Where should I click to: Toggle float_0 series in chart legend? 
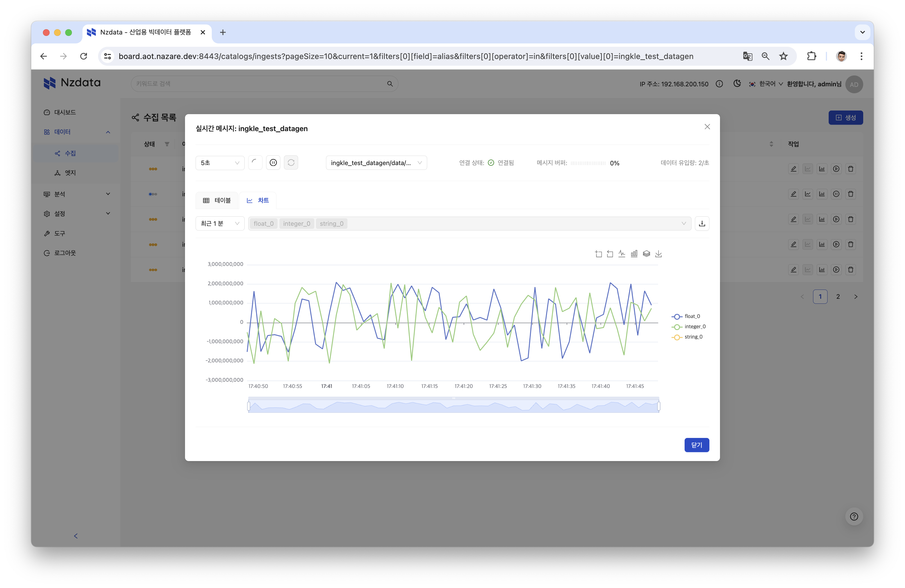coord(686,316)
